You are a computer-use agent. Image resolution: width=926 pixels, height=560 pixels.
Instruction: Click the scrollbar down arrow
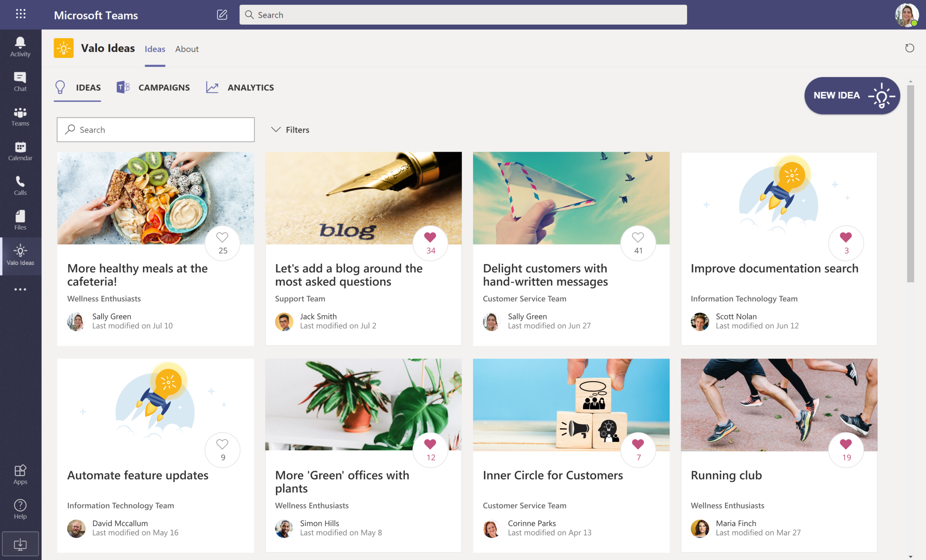coord(910,557)
